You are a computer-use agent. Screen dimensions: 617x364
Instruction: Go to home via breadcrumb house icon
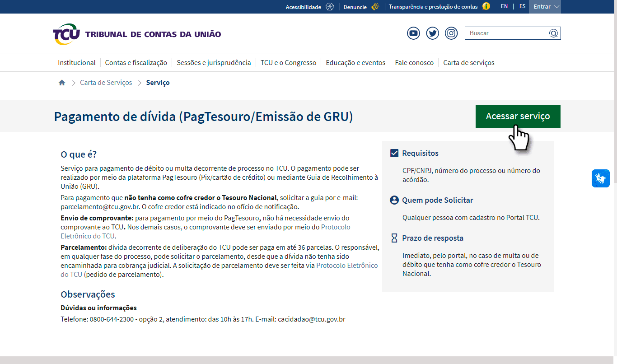(x=62, y=83)
